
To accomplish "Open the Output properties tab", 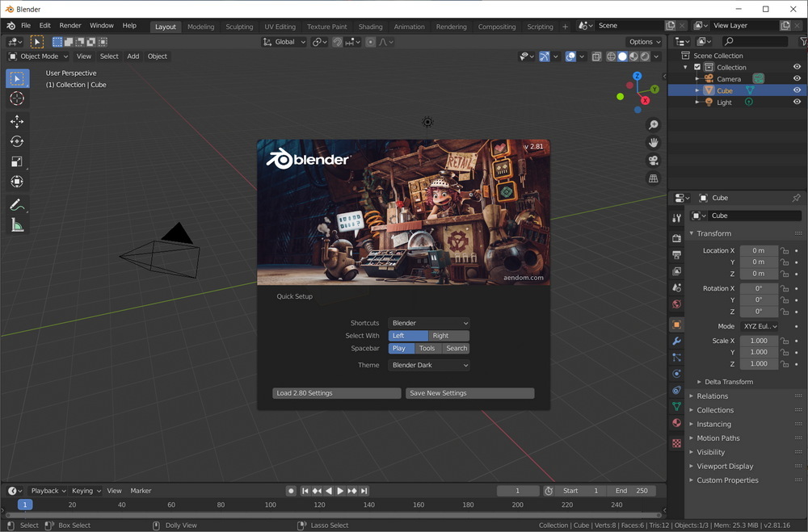I will [676, 254].
